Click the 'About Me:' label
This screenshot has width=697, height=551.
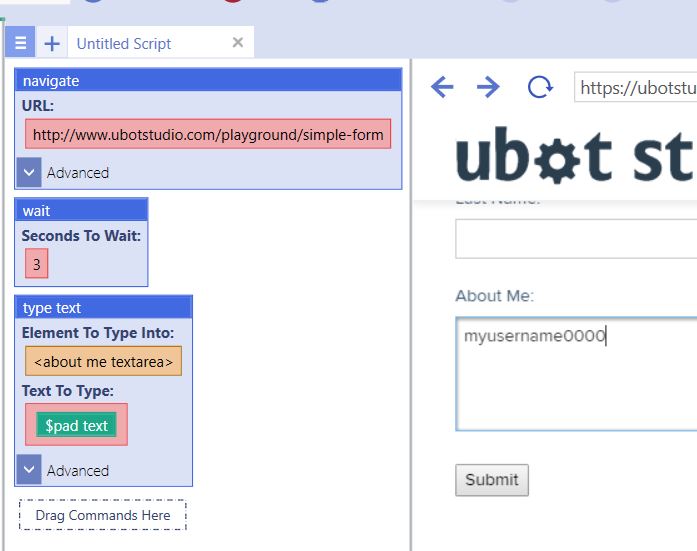click(x=494, y=295)
